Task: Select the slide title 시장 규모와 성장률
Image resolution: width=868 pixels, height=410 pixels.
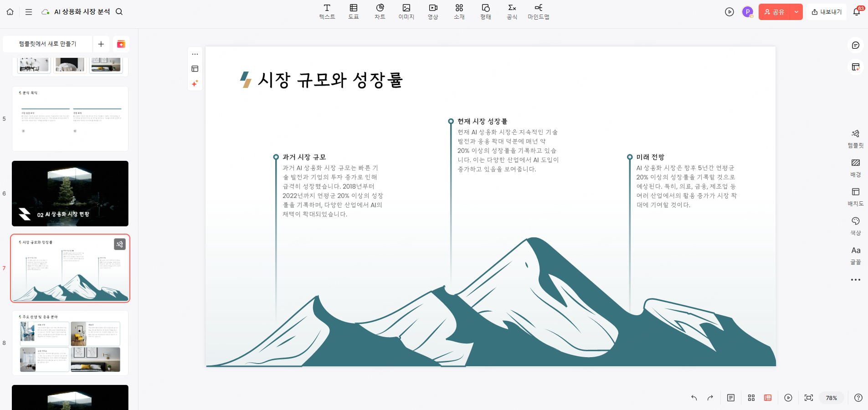Action: 330,80
